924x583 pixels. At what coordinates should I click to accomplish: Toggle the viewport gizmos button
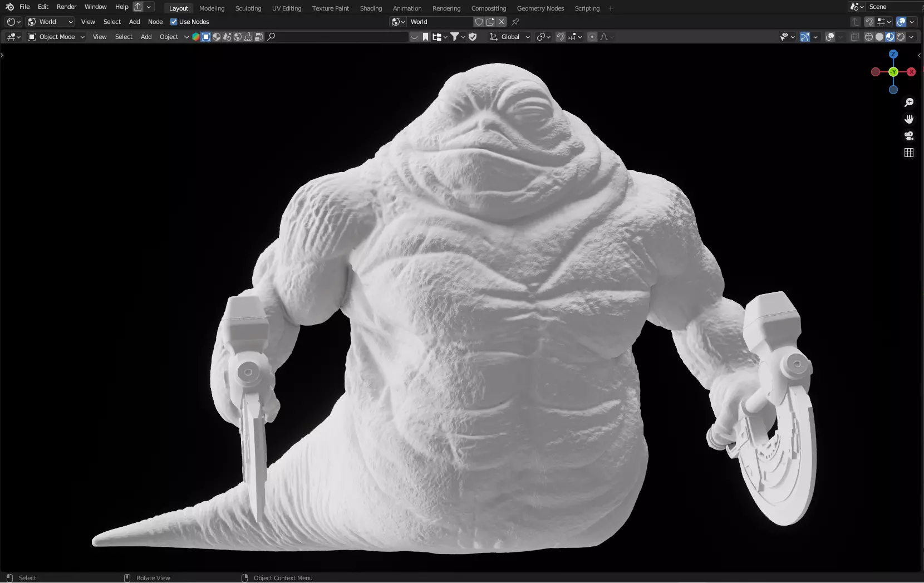[805, 37]
